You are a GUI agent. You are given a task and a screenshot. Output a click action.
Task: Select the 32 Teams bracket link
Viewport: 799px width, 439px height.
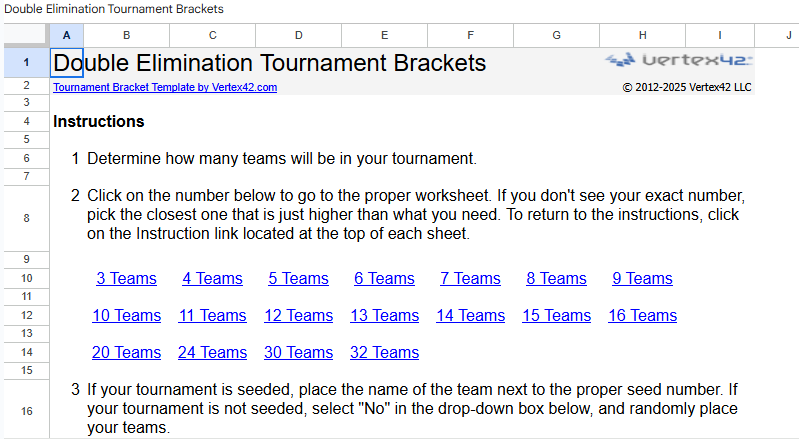point(384,353)
